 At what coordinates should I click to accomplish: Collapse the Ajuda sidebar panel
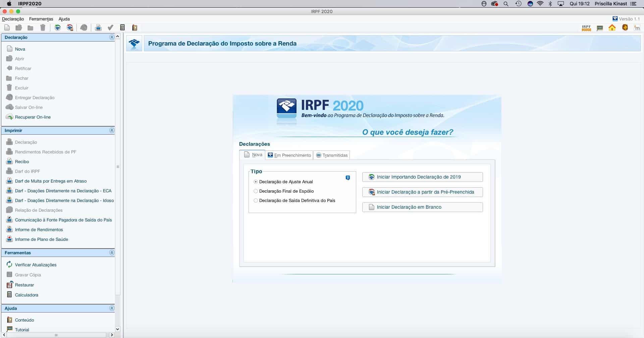[x=112, y=308]
